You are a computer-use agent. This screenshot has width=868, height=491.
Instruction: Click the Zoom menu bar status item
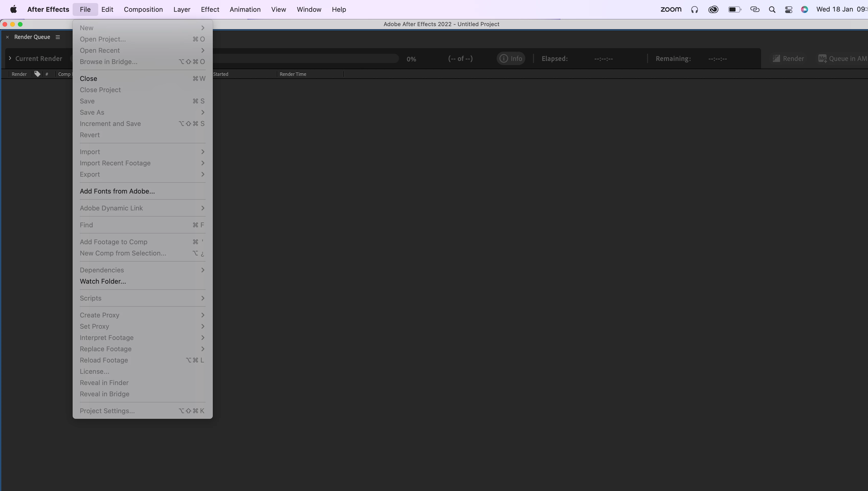(x=671, y=9)
